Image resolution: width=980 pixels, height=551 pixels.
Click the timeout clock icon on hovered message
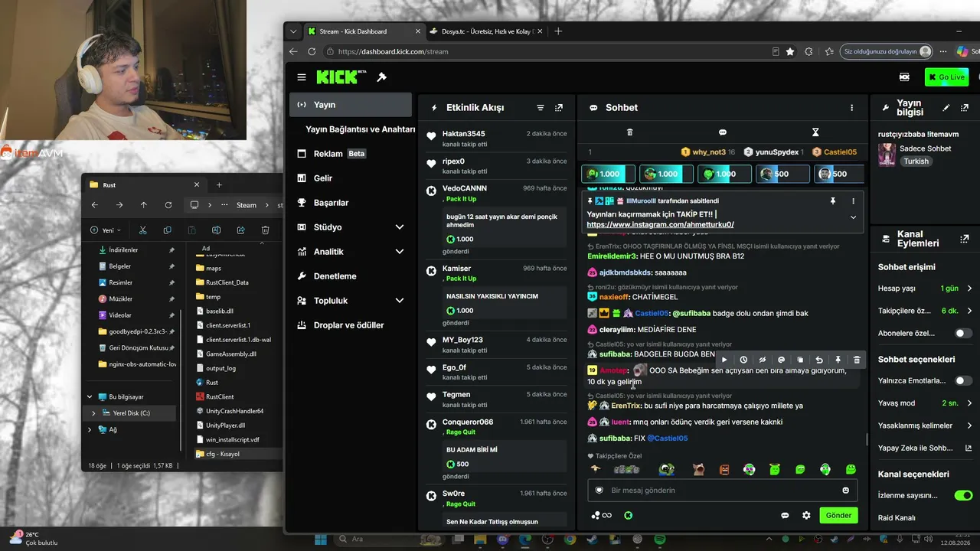click(x=743, y=360)
